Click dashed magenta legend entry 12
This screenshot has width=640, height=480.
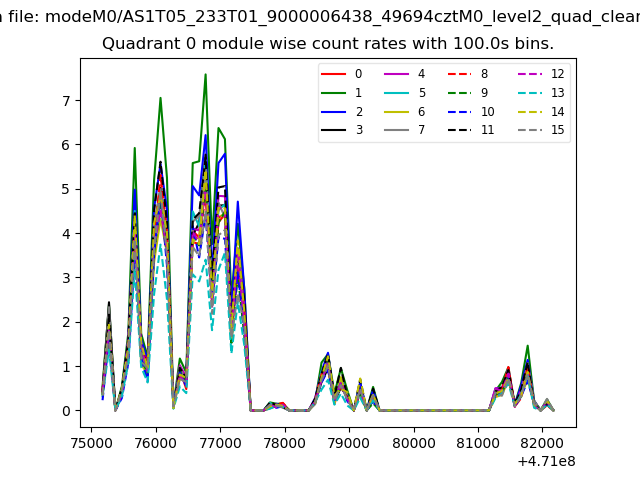[530, 74]
